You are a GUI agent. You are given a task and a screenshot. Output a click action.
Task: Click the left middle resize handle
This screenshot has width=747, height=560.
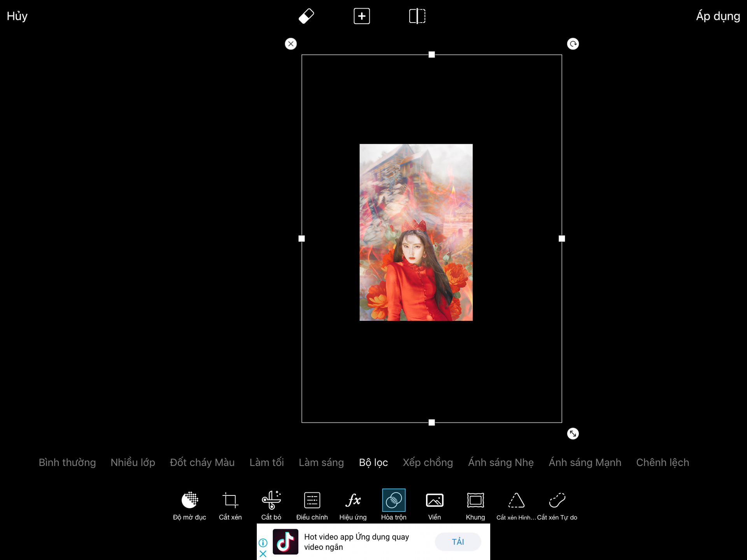[x=302, y=238]
